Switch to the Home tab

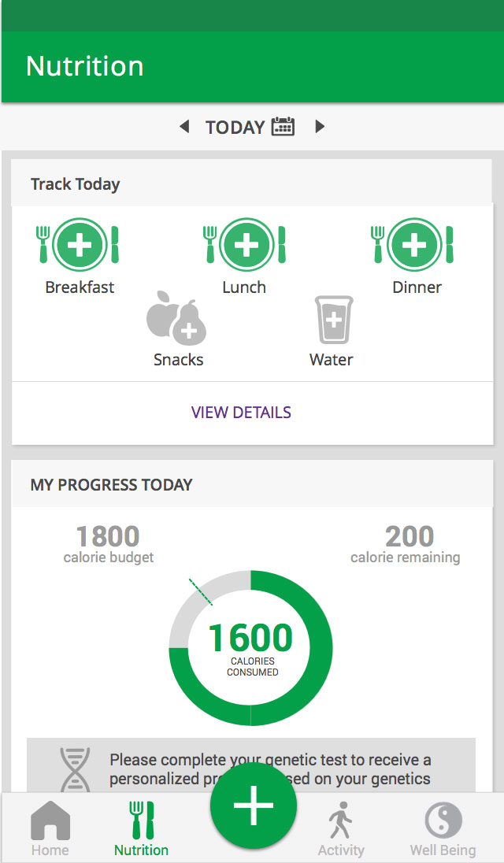pyautogui.click(x=50, y=830)
